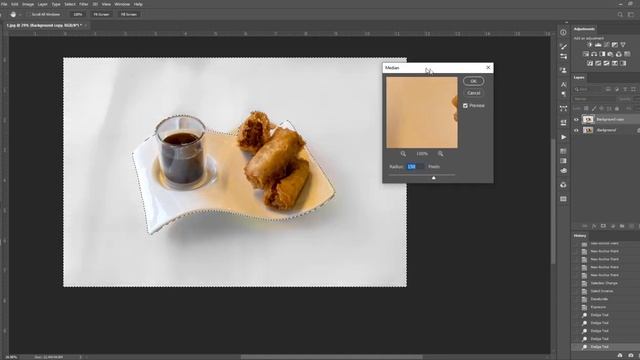Add a Hue/Saturation adjustment
Viewport: 640px width, 360px height.
click(x=586, y=54)
